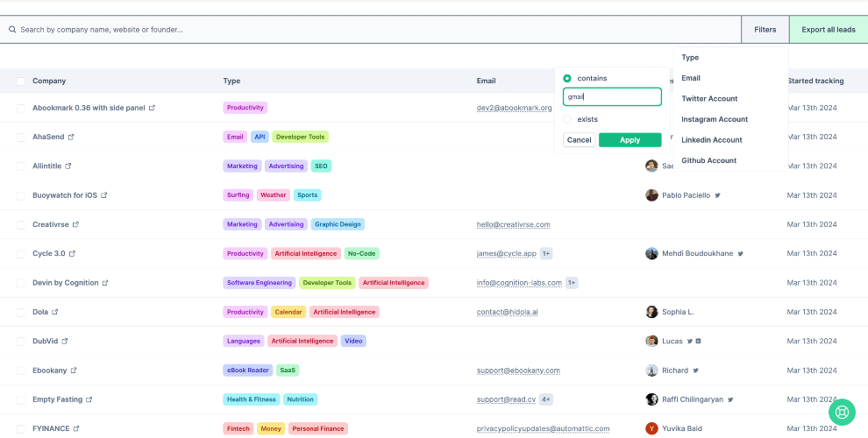Click the Surfing tag on Buoywatch
Image resolution: width=868 pixels, height=438 pixels.
point(238,195)
